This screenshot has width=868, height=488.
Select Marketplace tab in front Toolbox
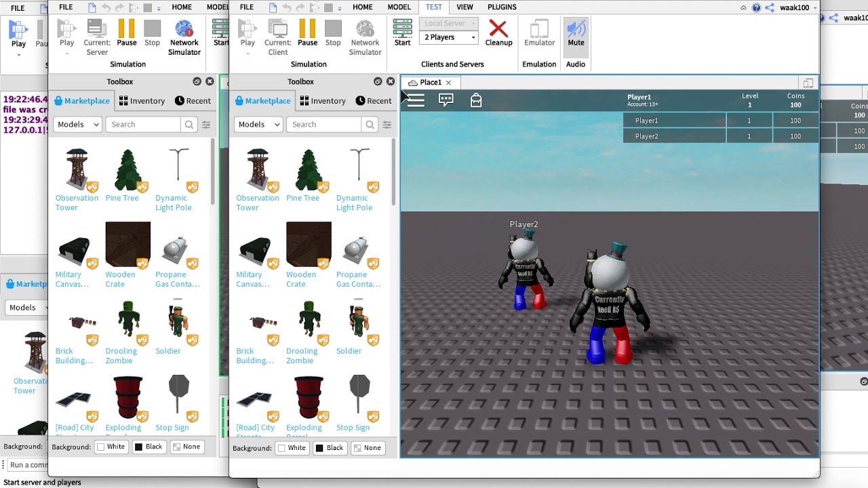coord(262,100)
